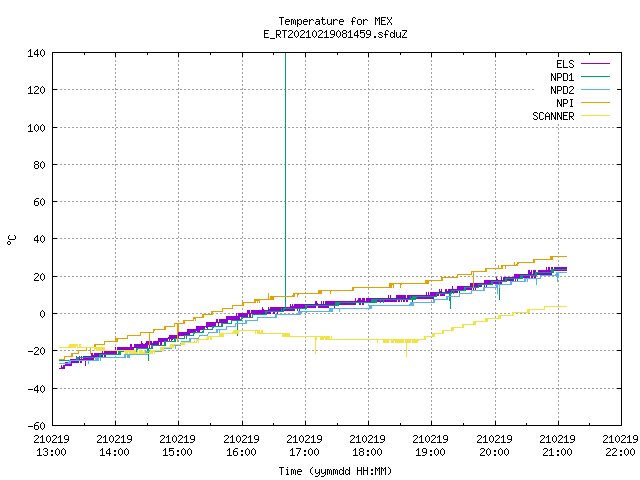Click the end of the orange NPI curve
640x480 pixels.
[x=566, y=256]
